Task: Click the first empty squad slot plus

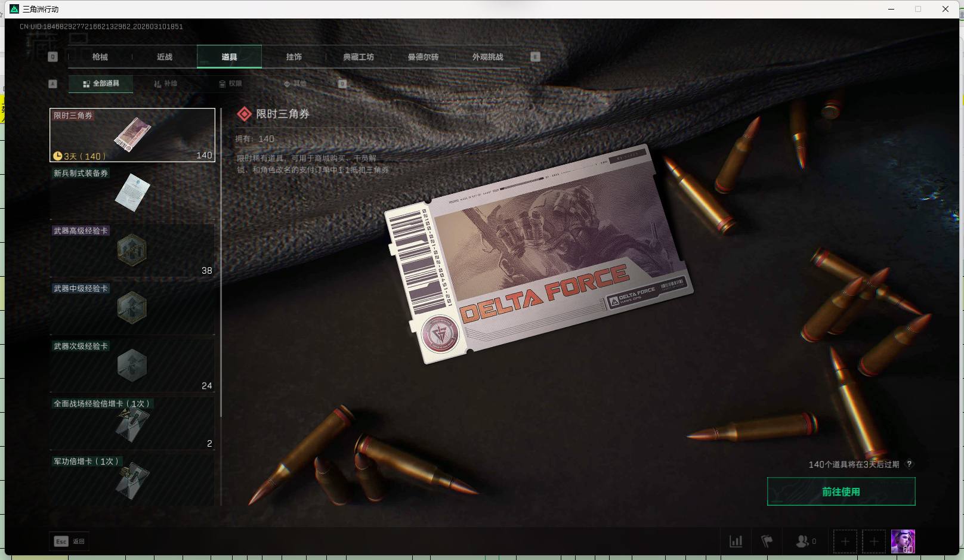Action: coord(845,542)
